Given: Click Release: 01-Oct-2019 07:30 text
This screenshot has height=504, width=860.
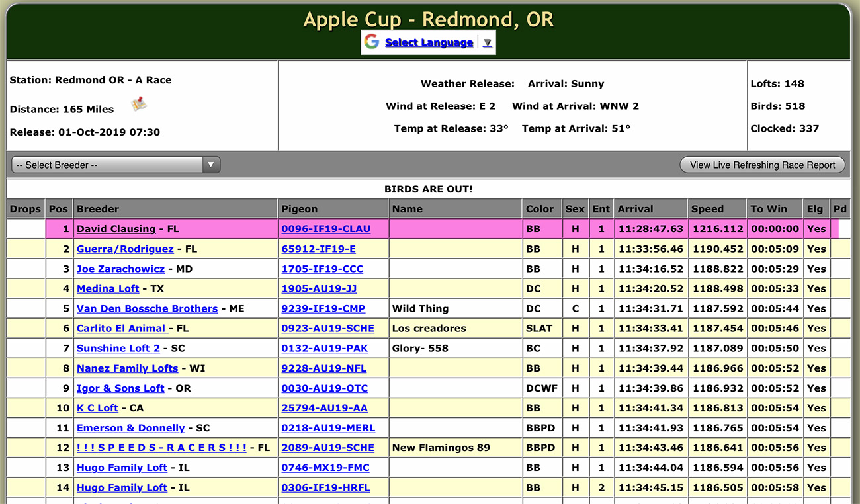Looking at the screenshot, I should pyautogui.click(x=85, y=132).
